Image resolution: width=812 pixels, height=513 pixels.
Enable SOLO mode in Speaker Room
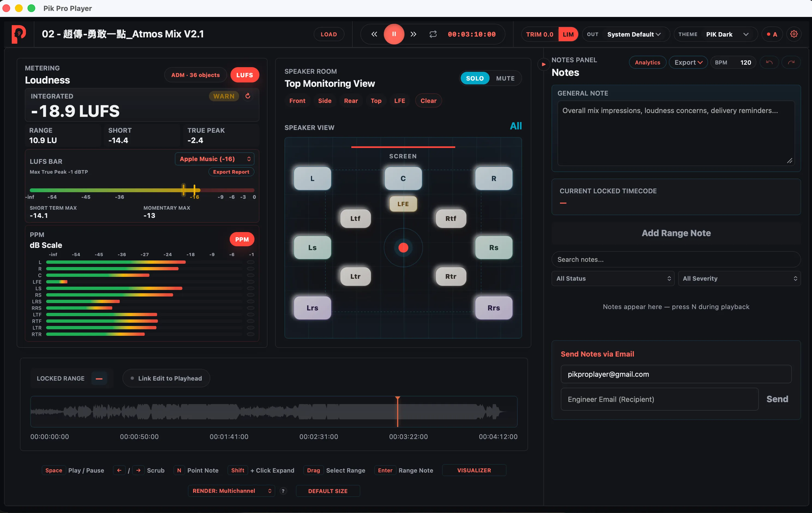click(x=475, y=78)
